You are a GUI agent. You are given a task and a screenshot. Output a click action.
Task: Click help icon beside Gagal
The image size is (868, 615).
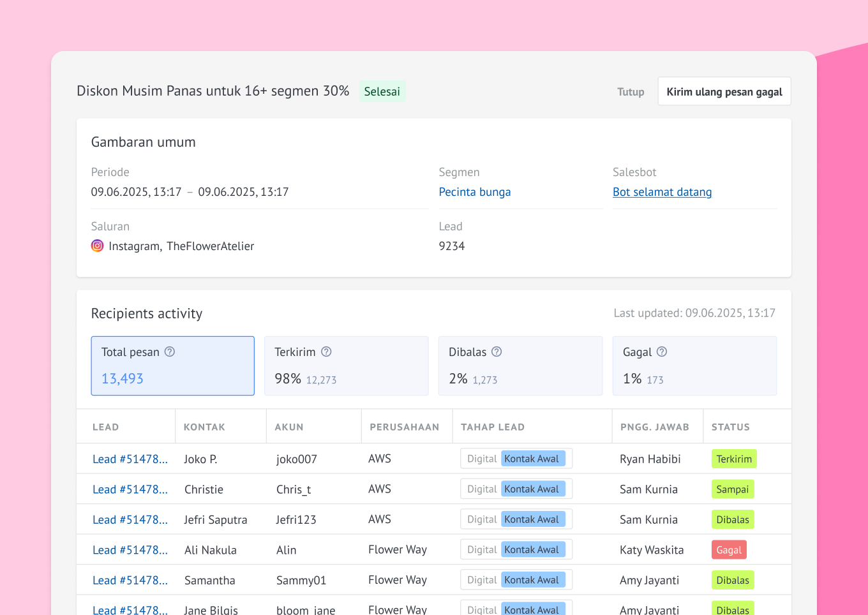click(x=662, y=352)
